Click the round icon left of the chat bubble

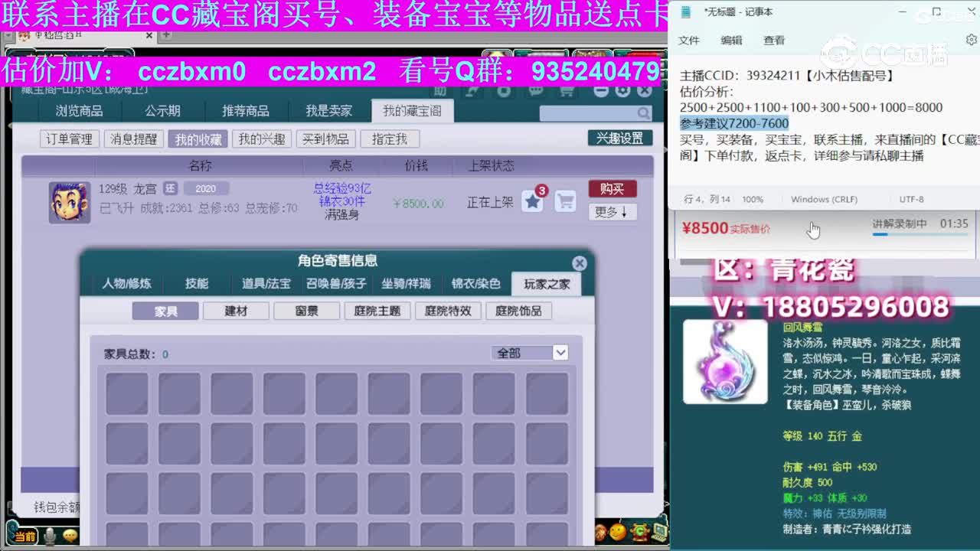504,90
